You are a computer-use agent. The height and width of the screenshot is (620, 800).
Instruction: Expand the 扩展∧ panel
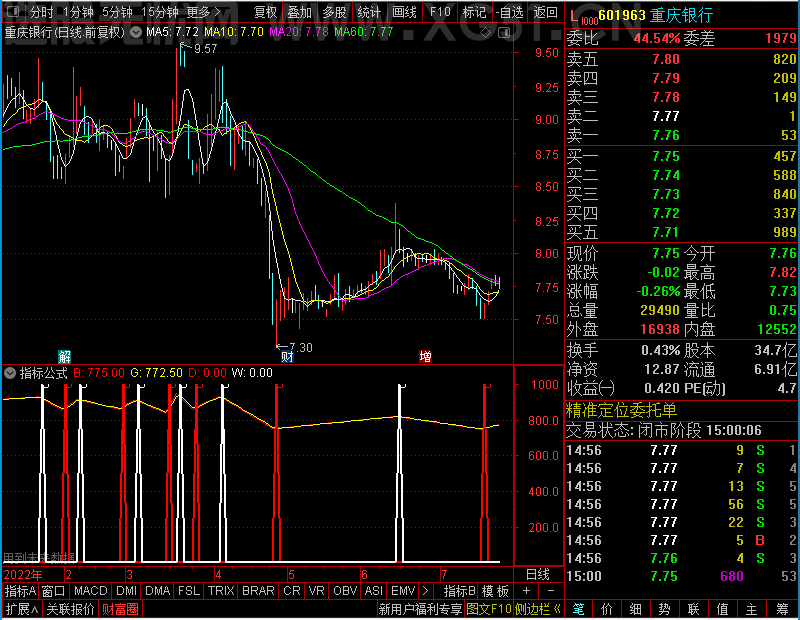pos(22,609)
